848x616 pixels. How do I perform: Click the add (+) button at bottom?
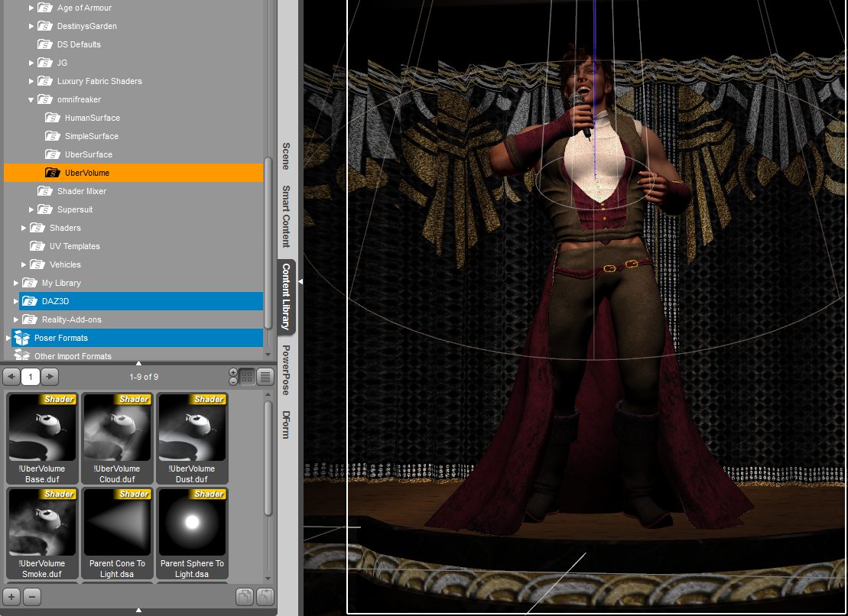[11, 597]
